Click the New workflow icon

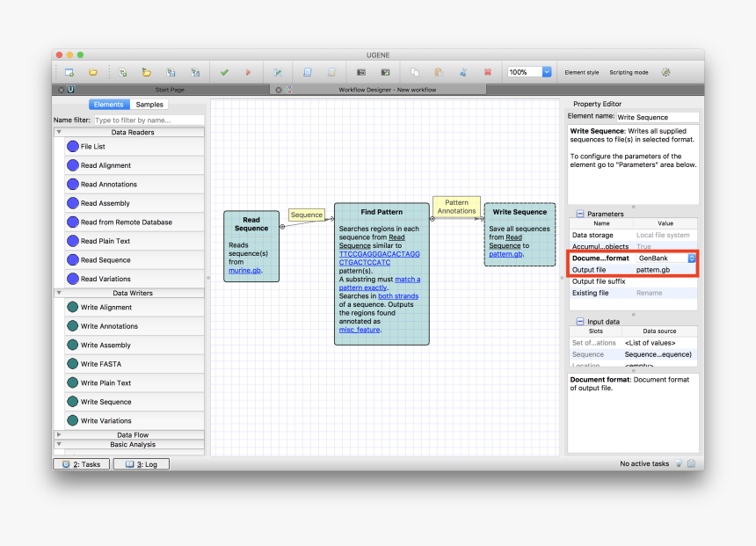(x=123, y=72)
